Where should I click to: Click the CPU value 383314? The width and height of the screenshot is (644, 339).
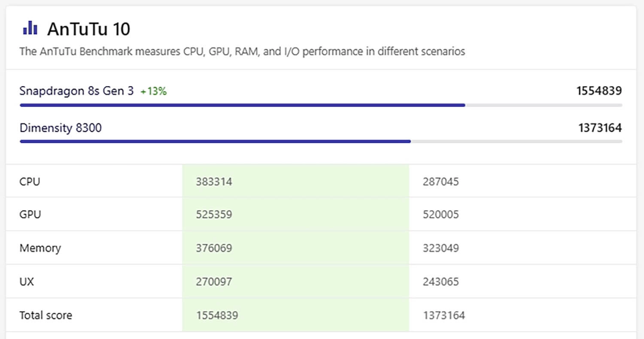point(214,182)
